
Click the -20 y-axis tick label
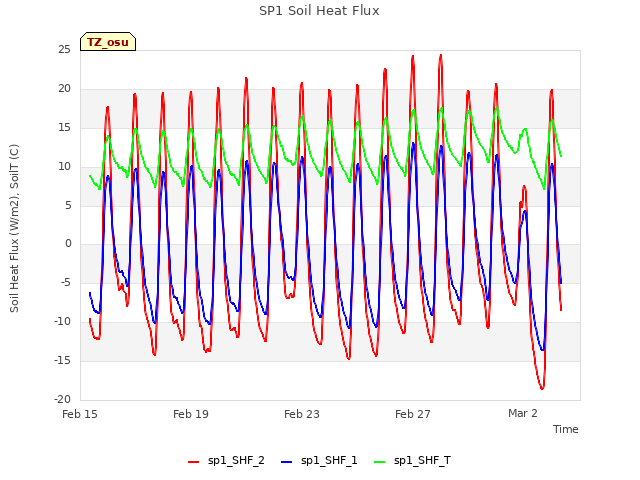(62, 400)
